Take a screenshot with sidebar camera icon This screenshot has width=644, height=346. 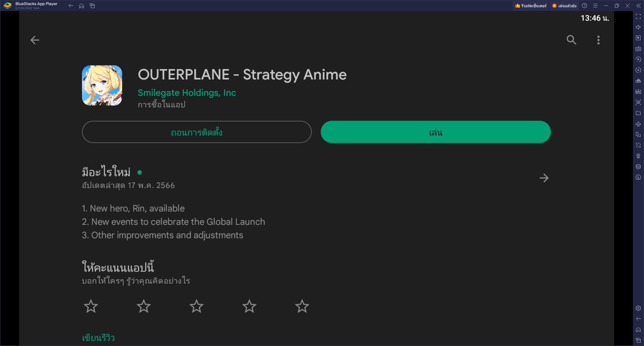pos(638,102)
